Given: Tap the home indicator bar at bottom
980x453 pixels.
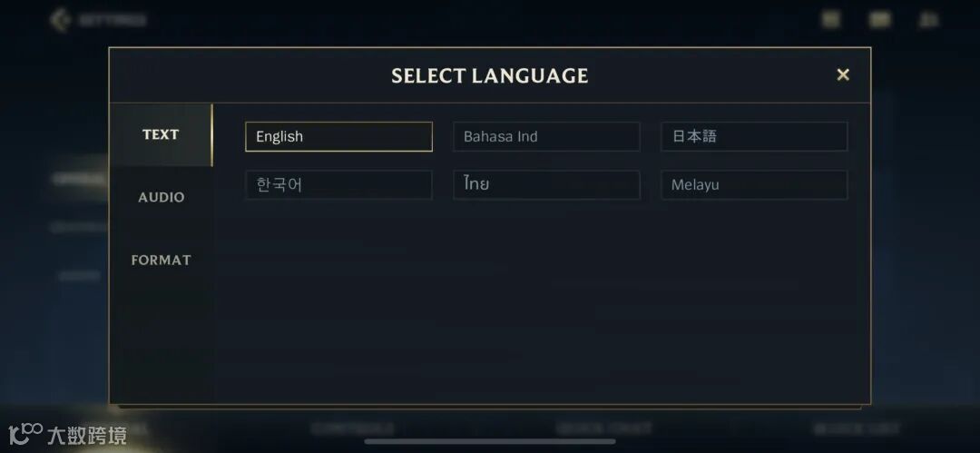Looking at the screenshot, I should (x=490, y=442).
